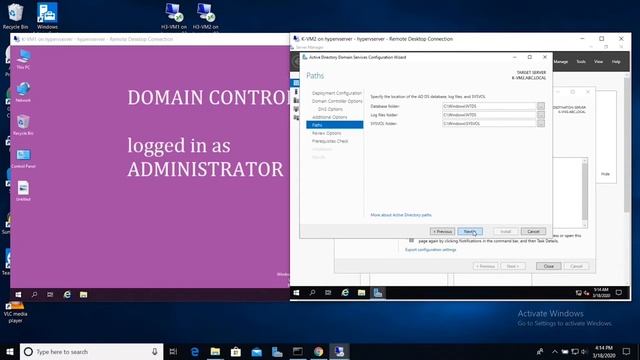Open search icon in K-VM2 taskbar
This screenshot has height=360, width=640.
[x=312, y=293]
